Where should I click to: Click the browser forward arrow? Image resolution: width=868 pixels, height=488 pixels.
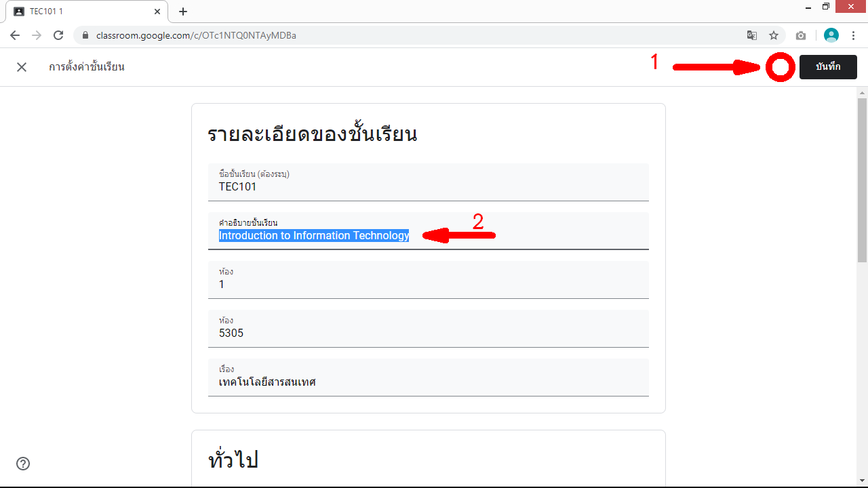[37, 35]
